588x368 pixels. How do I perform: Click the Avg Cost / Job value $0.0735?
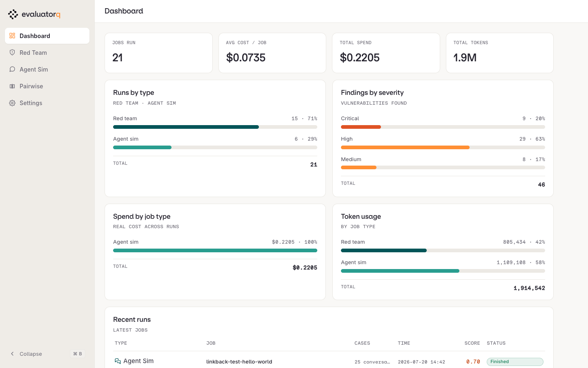coord(246,58)
